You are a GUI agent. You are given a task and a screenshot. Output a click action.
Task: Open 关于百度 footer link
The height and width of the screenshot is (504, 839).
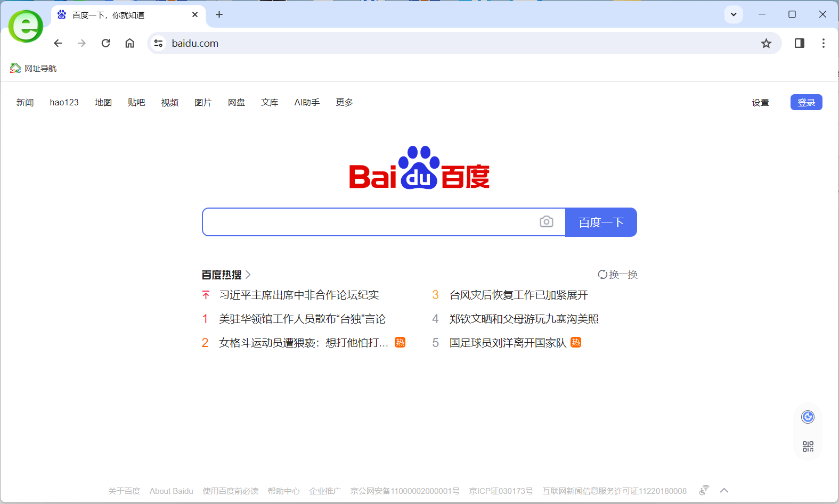click(x=124, y=491)
